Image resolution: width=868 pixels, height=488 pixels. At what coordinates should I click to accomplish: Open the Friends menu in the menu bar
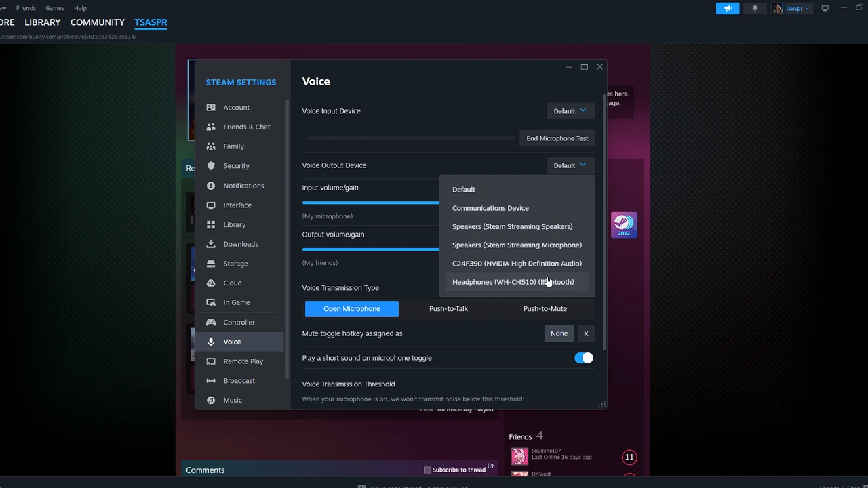(26, 8)
